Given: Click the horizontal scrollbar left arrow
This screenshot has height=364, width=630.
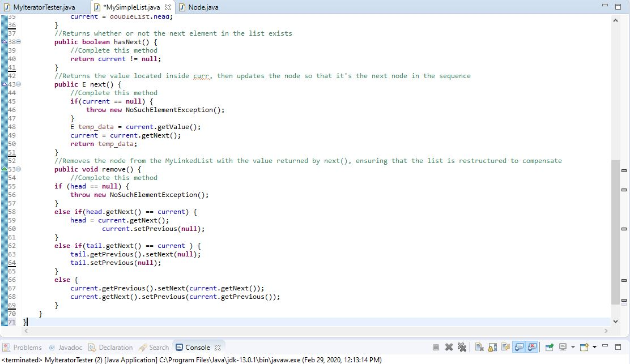Looking at the screenshot, I should point(26,331).
